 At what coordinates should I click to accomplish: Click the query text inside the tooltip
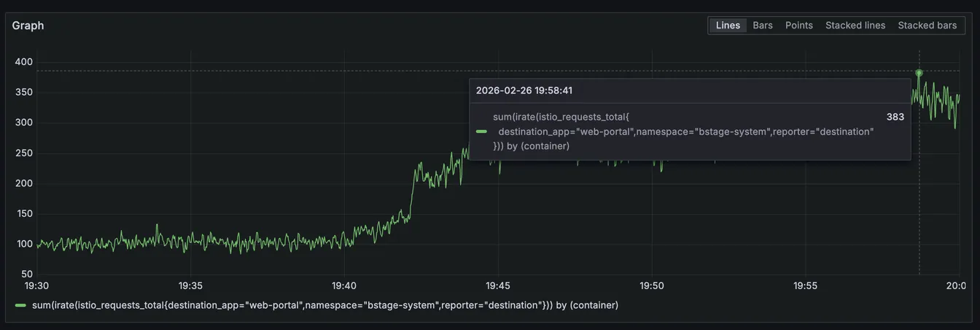tap(683, 131)
